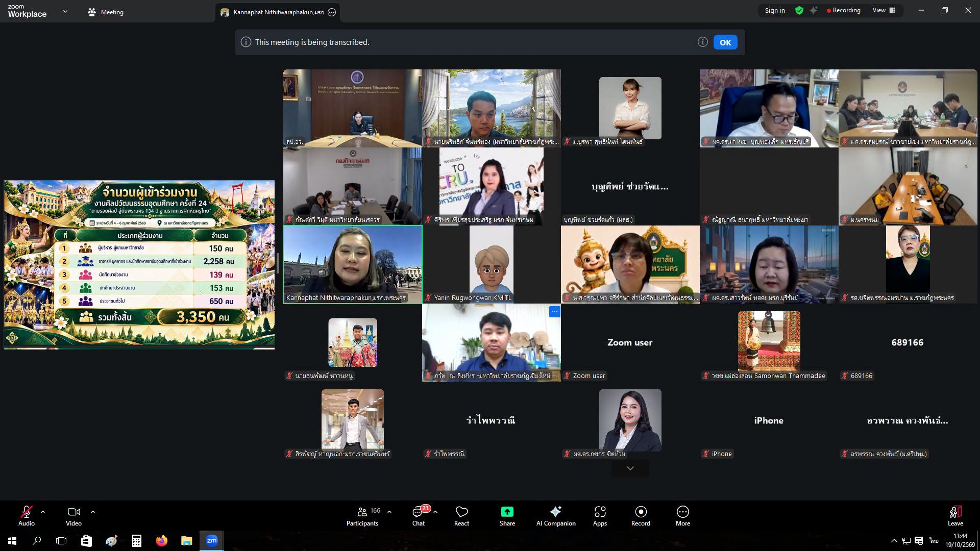Select the 689166 participant tile

908,342
